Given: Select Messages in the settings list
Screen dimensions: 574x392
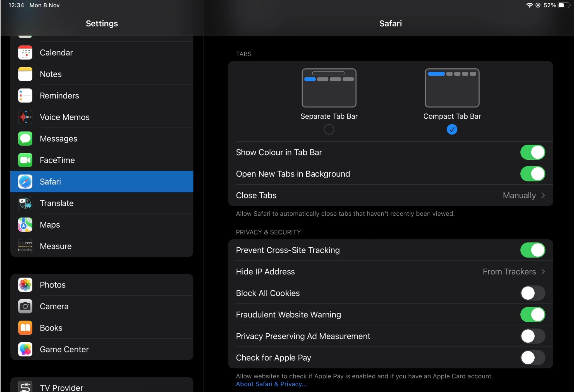Looking at the screenshot, I should click(x=58, y=139).
